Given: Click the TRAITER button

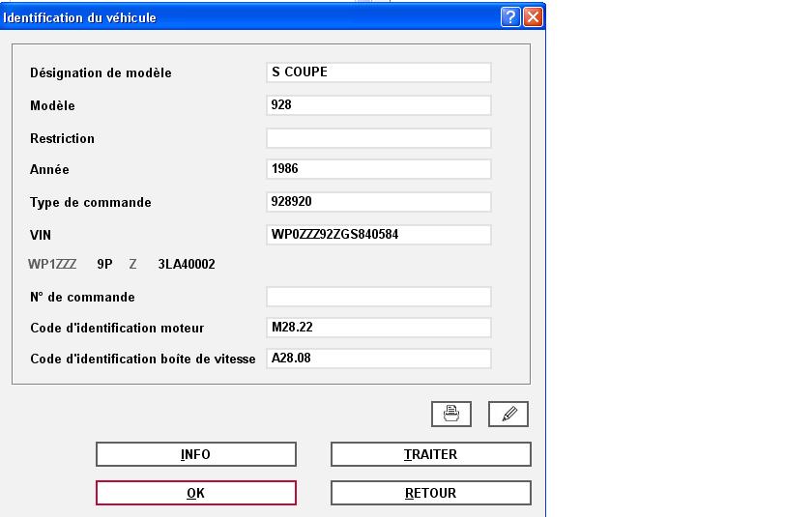Looking at the screenshot, I should tap(431, 454).
